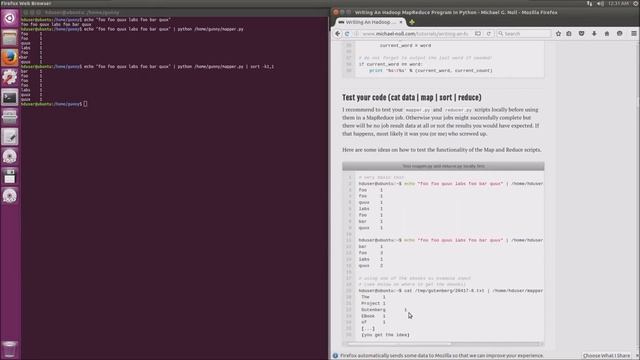Open the Trash in the launcher
Viewport: 640px width, 360px height.
pyautogui.click(x=10, y=349)
